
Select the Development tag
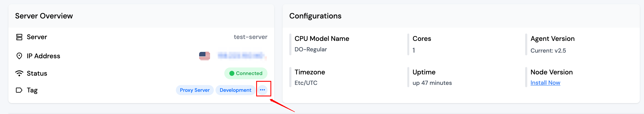click(235, 90)
